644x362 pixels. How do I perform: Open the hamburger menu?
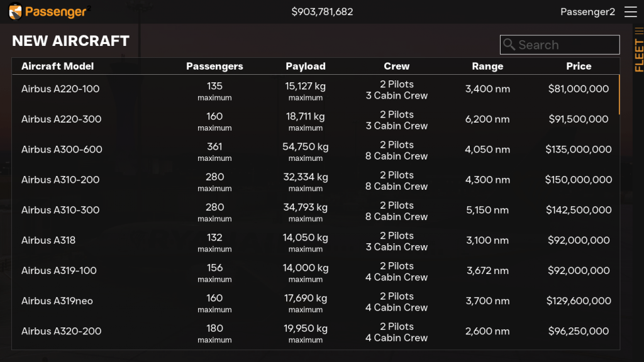(x=630, y=12)
